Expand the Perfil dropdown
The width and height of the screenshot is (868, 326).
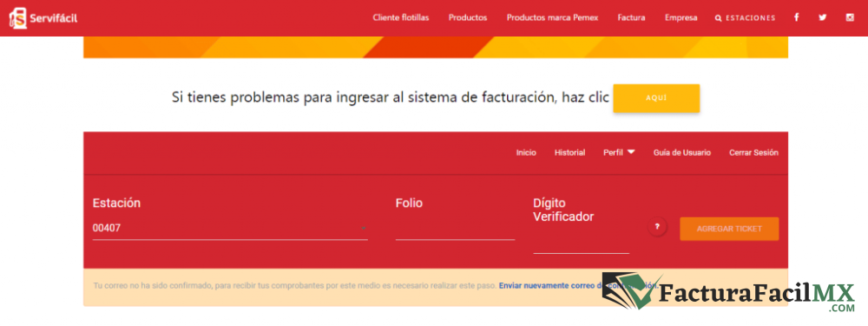(x=619, y=152)
